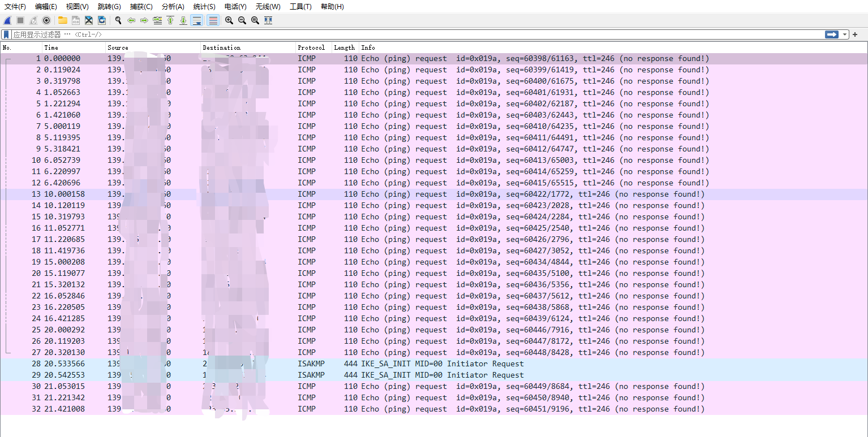
Task: Sort by the No. column header
Action: click(x=22, y=47)
